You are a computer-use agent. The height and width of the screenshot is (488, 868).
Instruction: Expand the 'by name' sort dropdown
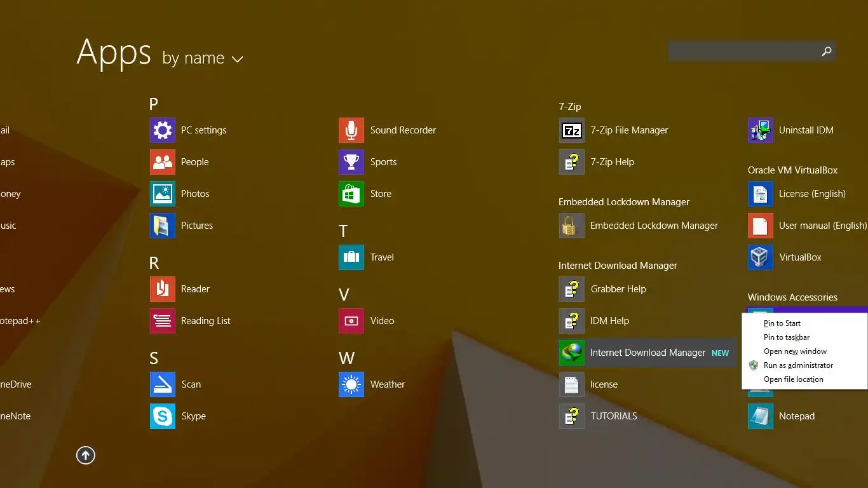203,58
